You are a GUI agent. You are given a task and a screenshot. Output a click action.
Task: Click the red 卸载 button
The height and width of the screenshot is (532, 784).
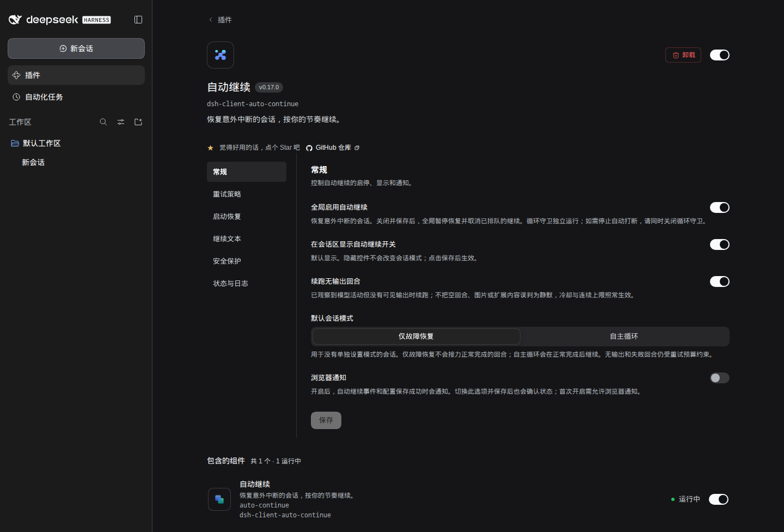click(x=683, y=55)
